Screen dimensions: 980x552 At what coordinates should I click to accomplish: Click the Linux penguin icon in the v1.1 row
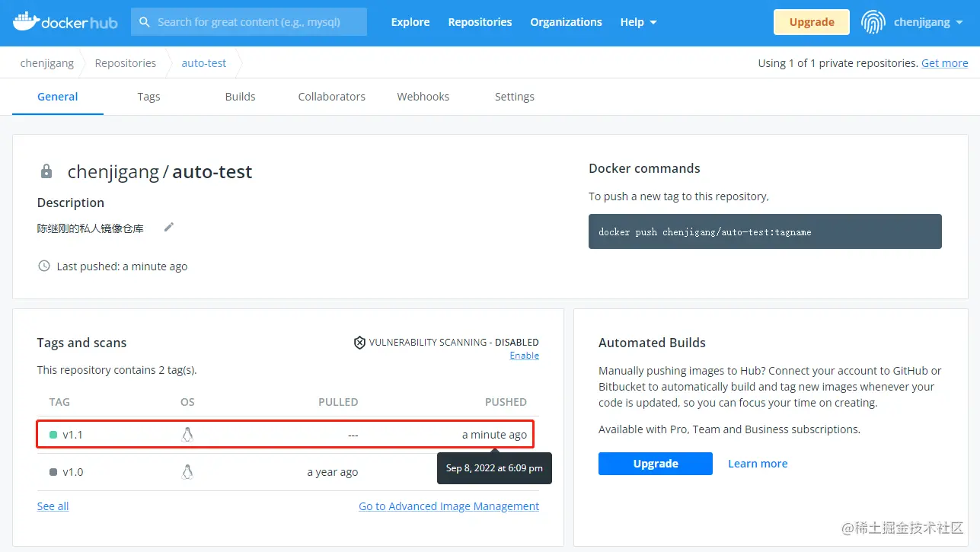tap(187, 435)
